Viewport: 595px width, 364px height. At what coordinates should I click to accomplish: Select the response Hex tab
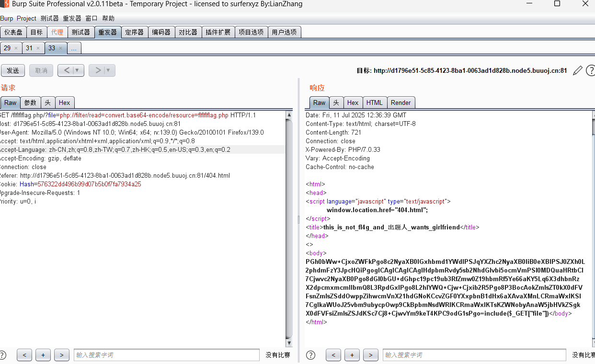(353, 102)
